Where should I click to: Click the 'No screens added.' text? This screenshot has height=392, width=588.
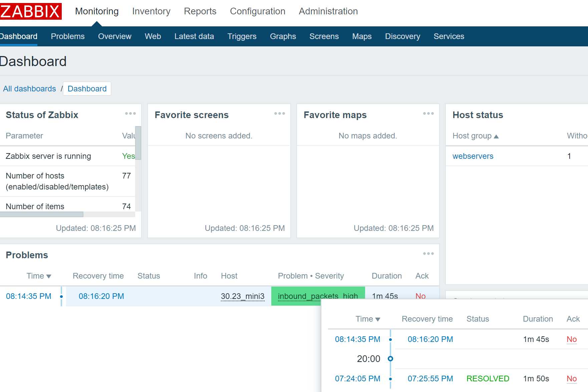219,136
